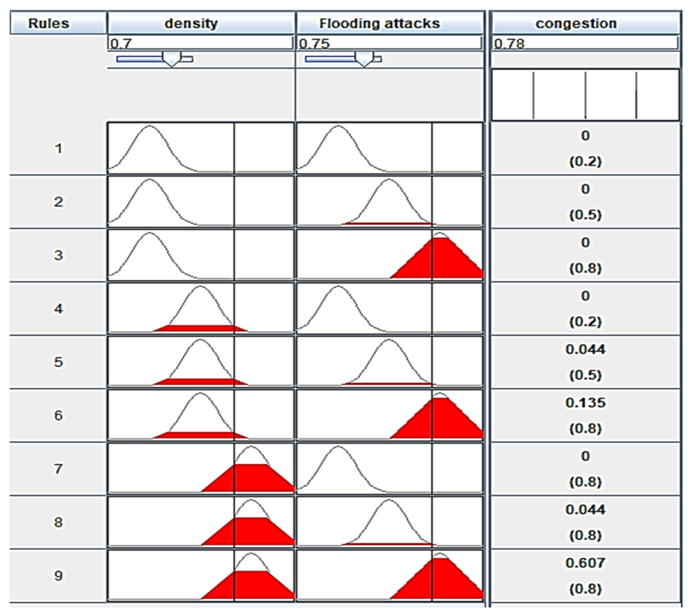Click rule 3 Flooding attacks membership plot
693x616 pixels.
click(390, 255)
